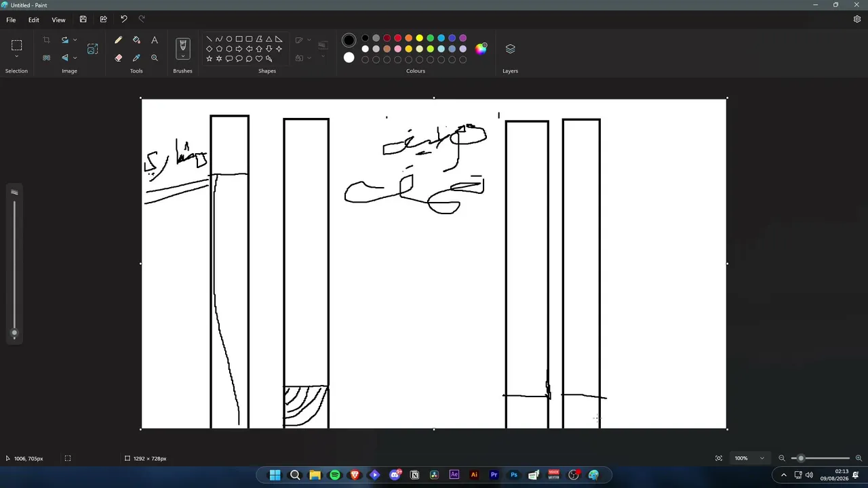868x488 pixels.
Task: Open the View menu
Action: pyautogui.click(x=58, y=20)
